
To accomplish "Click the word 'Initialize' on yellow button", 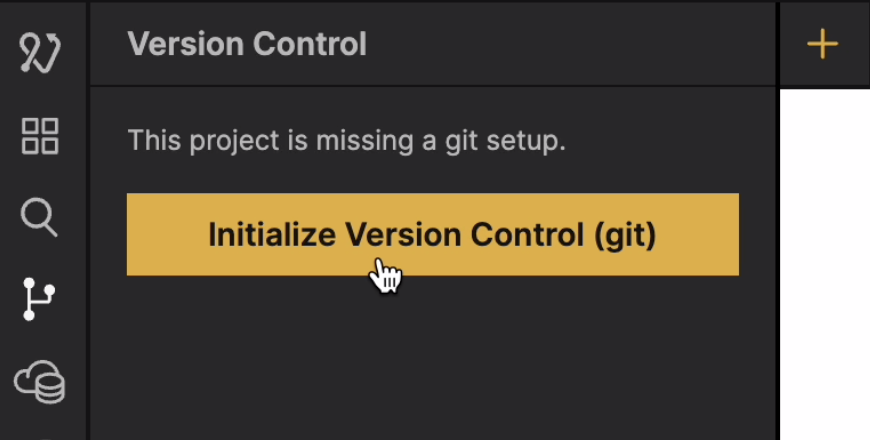I will tap(272, 235).
